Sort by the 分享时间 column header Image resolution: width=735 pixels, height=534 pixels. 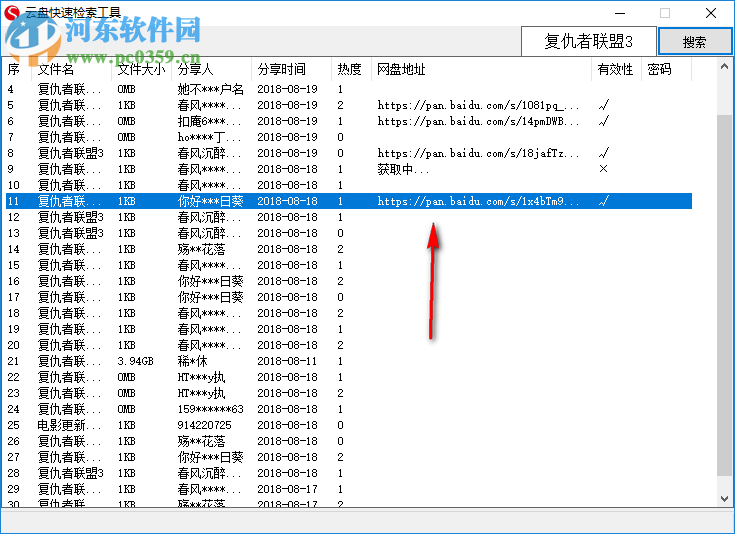coord(291,69)
